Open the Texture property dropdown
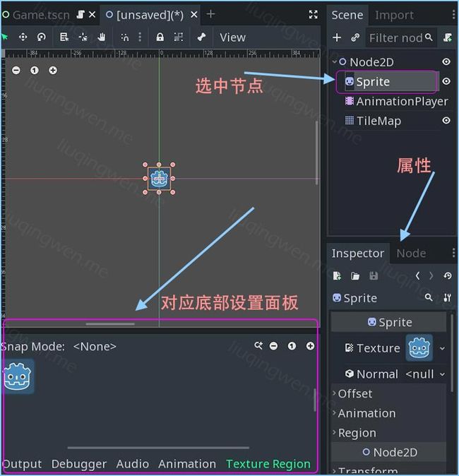 442,348
